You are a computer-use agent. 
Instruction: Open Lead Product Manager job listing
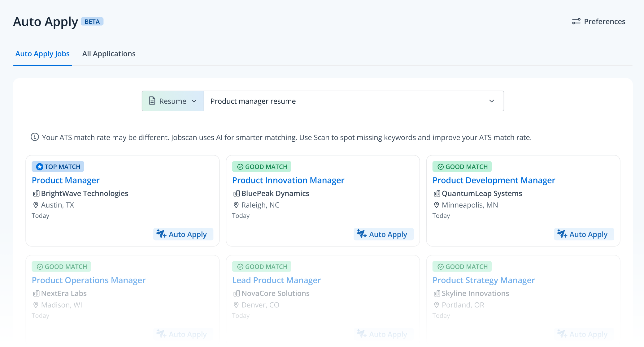[x=276, y=280]
